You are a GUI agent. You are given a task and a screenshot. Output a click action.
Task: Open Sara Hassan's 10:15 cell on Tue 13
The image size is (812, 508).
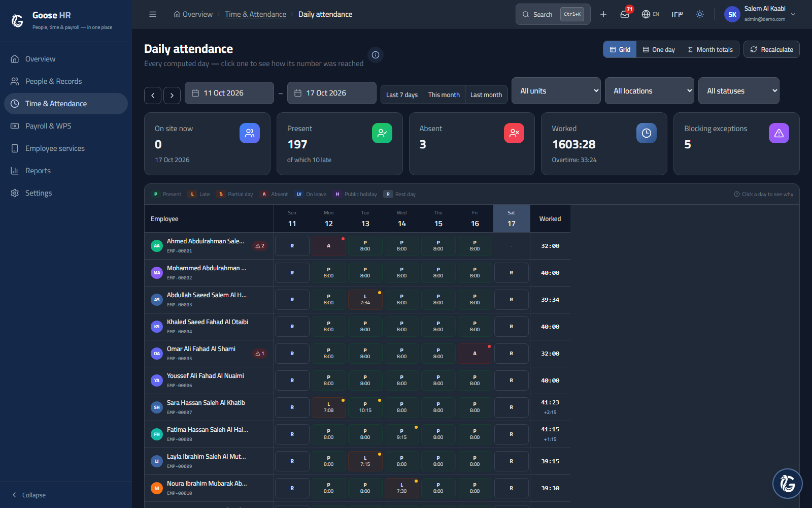365,407
